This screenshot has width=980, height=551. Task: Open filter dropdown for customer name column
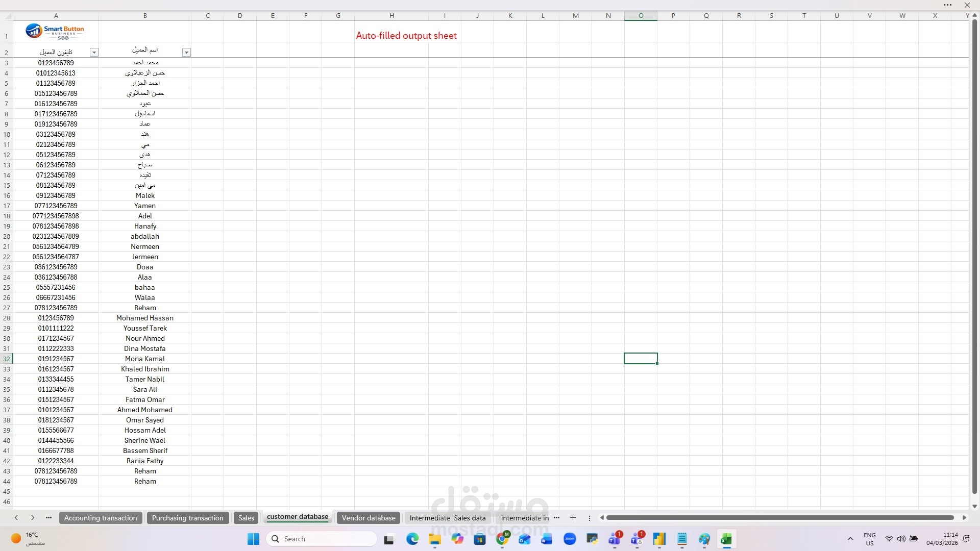[x=186, y=53]
